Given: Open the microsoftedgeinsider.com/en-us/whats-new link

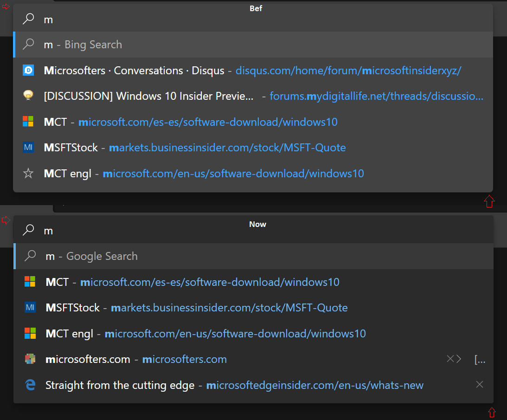Looking at the screenshot, I should coord(314,385).
